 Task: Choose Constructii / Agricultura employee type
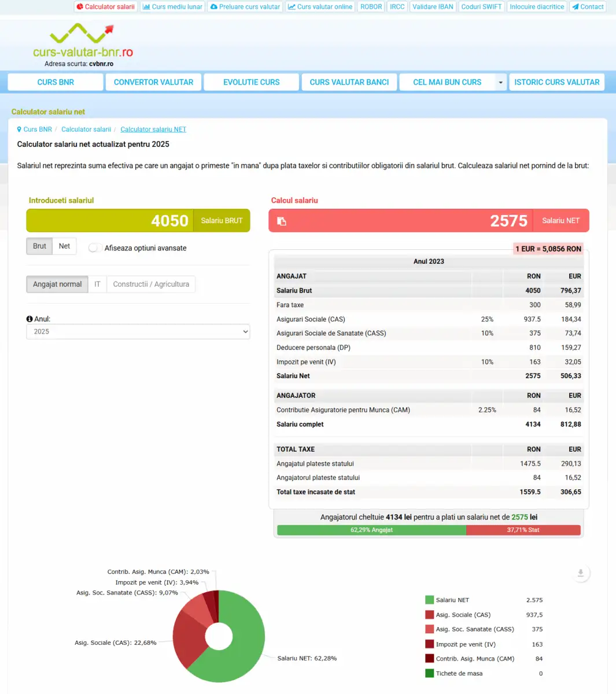pos(151,285)
